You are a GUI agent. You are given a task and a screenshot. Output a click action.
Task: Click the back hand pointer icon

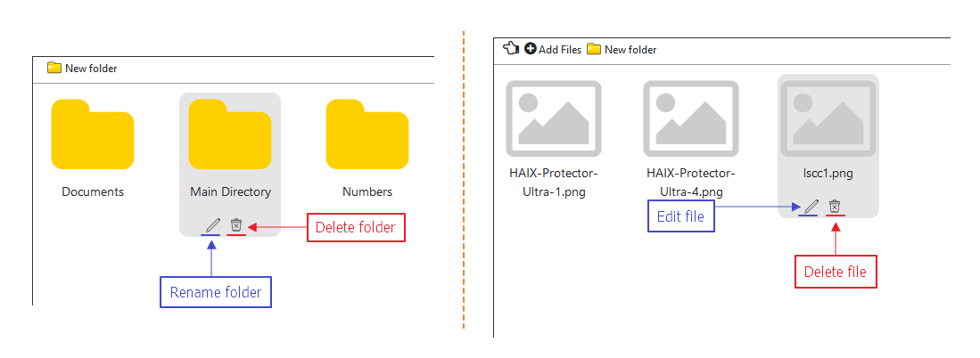tap(511, 49)
